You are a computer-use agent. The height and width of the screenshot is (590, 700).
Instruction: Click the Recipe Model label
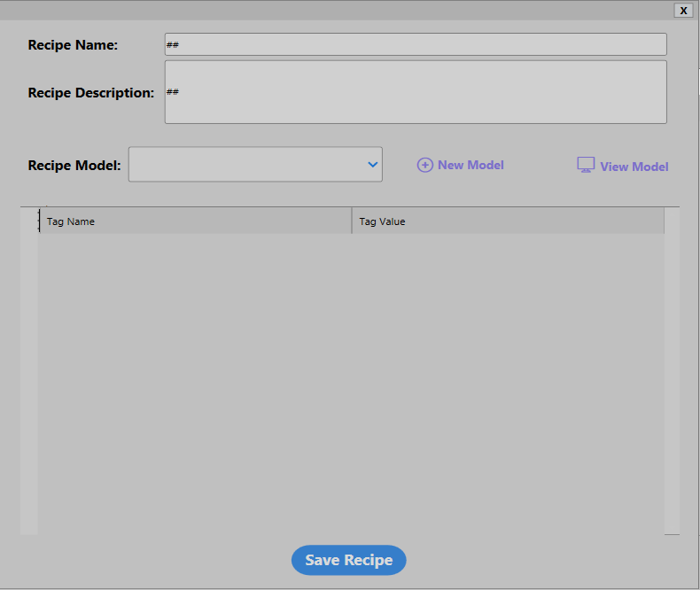pyautogui.click(x=74, y=165)
